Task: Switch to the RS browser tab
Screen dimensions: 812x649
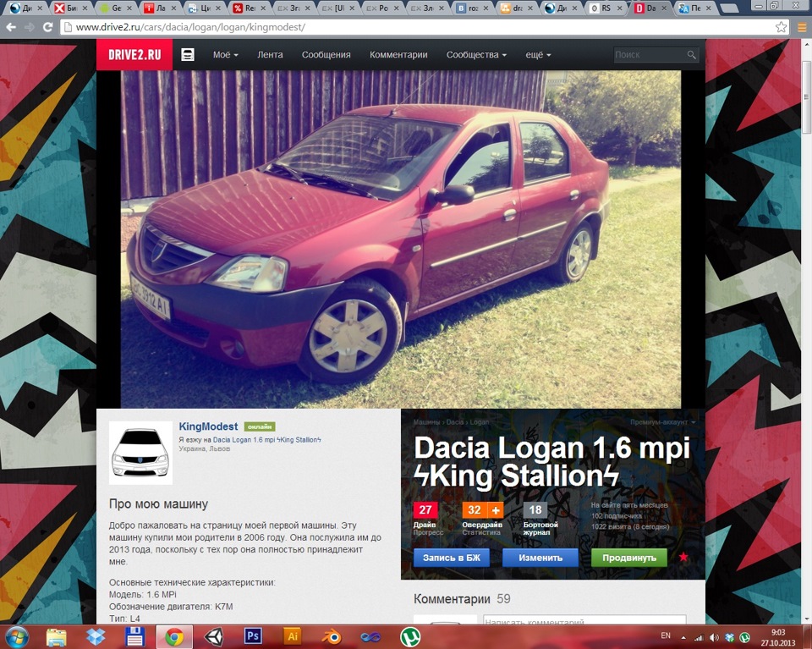Action: (x=607, y=8)
